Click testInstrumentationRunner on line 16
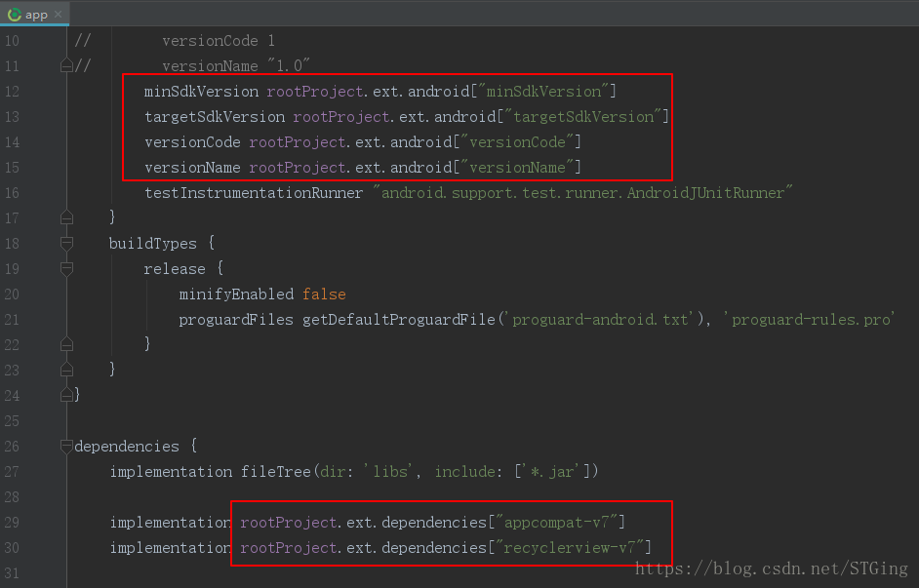This screenshot has height=588, width=919. point(254,193)
